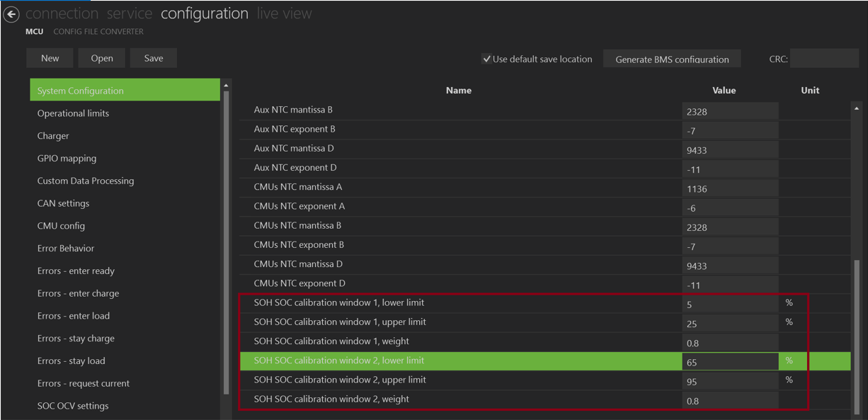Click the New button
868x420 pixels.
click(50, 58)
